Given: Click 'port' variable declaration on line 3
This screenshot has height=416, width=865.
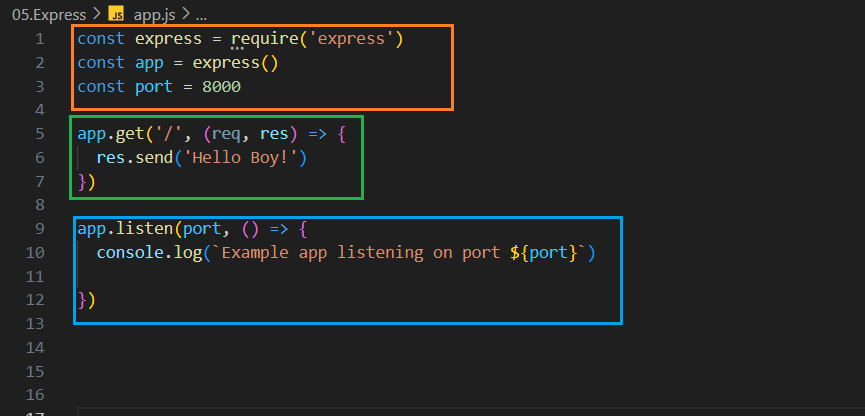Looking at the screenshot, I should (x=154, y=87).
